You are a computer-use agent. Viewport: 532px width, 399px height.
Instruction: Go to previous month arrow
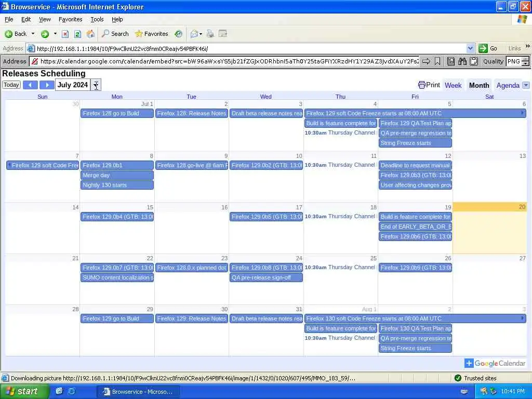tap(30, 85)
